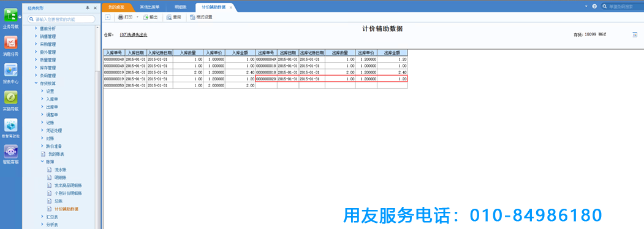644x229 pixels.
Task: Click the 入库单号 column header
Action: click(114, 53)
